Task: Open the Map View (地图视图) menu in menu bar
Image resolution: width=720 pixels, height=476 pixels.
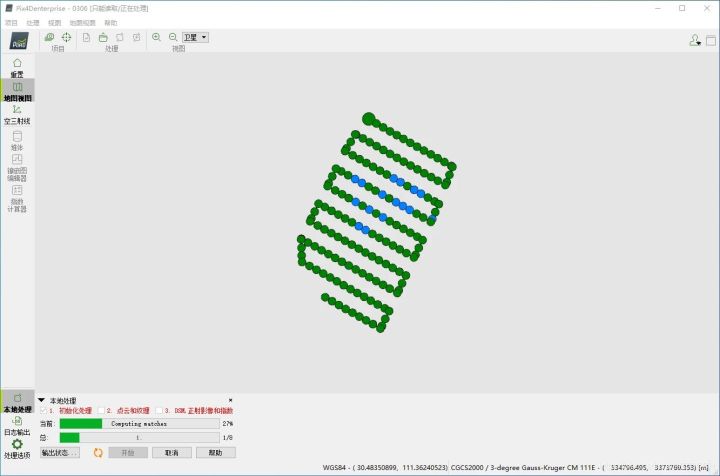Action: pos(82,22)
